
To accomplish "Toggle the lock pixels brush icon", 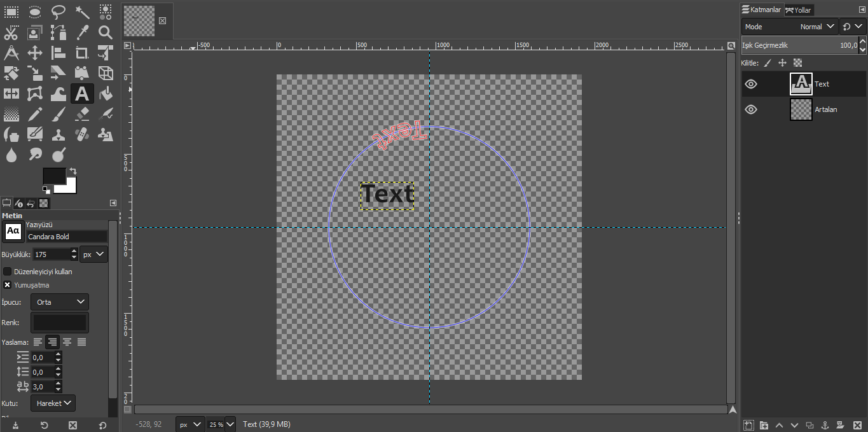I will coord(768,63).
